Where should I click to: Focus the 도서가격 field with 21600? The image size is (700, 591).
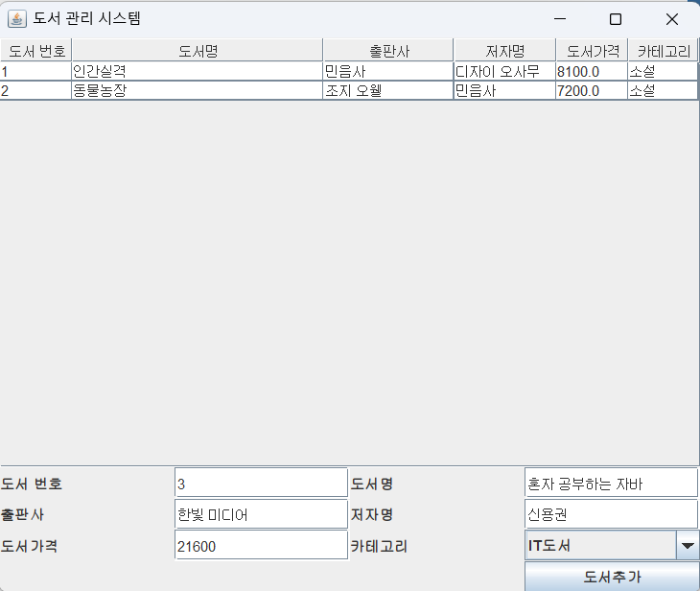click(261, 545)
